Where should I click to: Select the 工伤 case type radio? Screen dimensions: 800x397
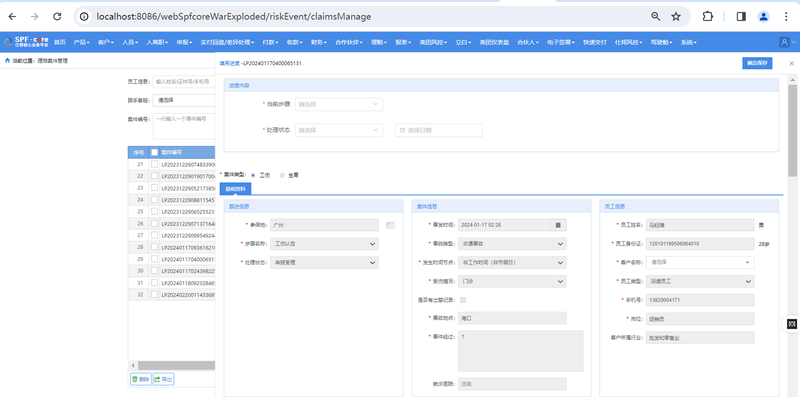[253, 175]
